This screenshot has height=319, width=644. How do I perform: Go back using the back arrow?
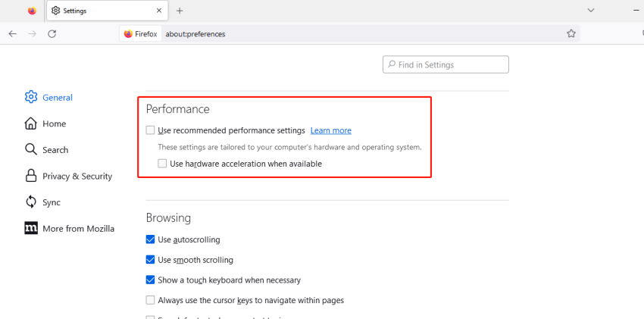13,33
